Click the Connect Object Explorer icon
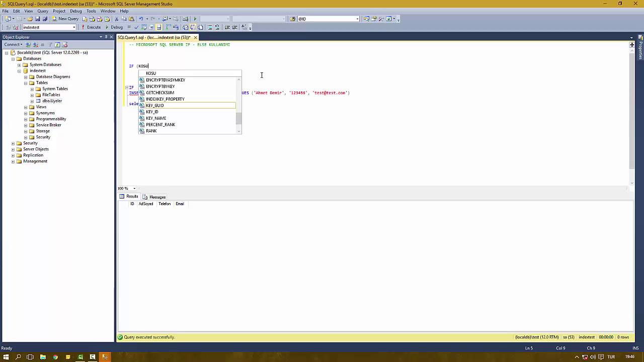This screenshot has width=644, height=362. tap(28, 44)
